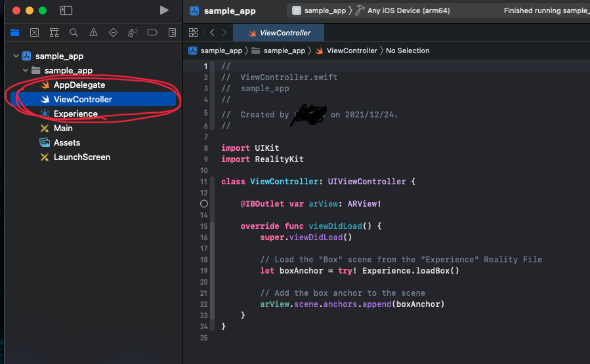
Task: Click the IBOutlet connection circle
Action: click(204, 204)
